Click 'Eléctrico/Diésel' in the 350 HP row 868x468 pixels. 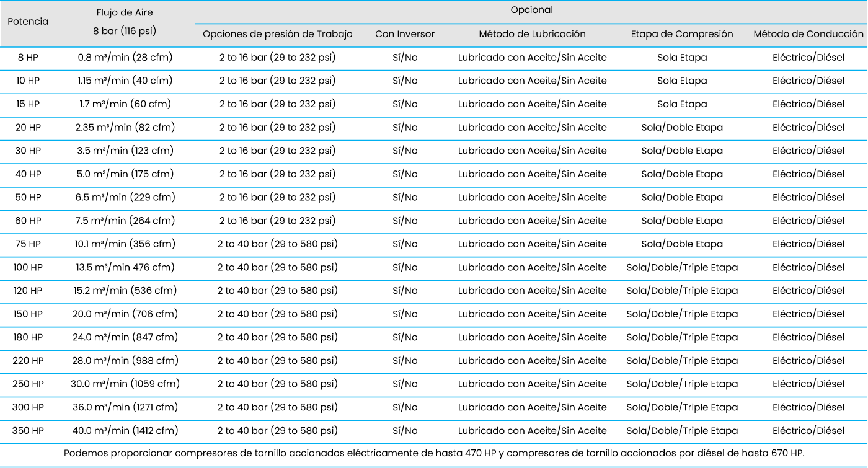[808, 431]
